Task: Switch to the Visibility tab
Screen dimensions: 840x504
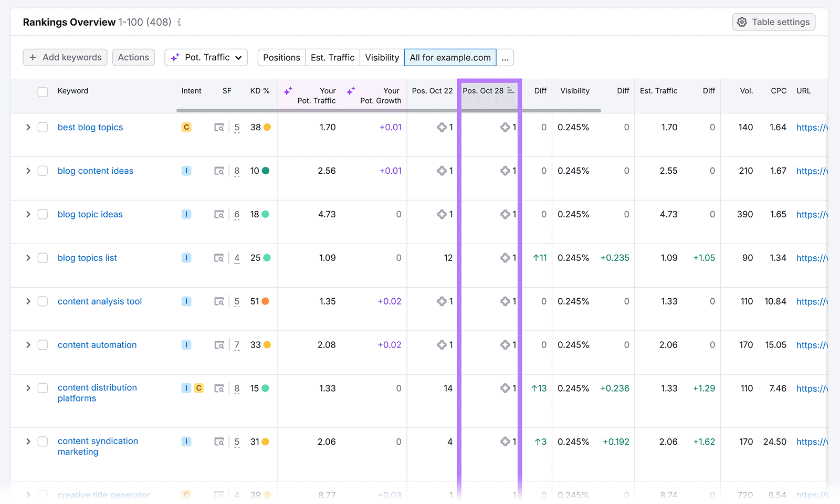Action: tap(381, 57)
